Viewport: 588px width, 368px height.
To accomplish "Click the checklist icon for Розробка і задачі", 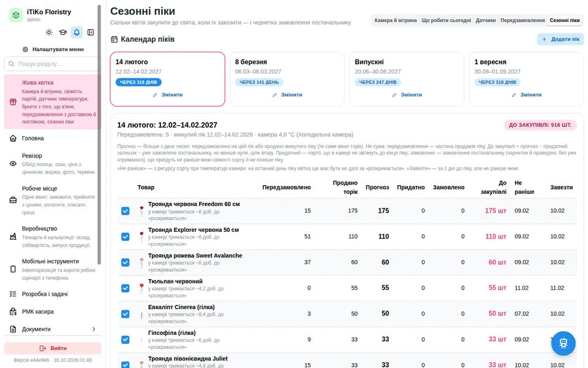I will (13, 294).
